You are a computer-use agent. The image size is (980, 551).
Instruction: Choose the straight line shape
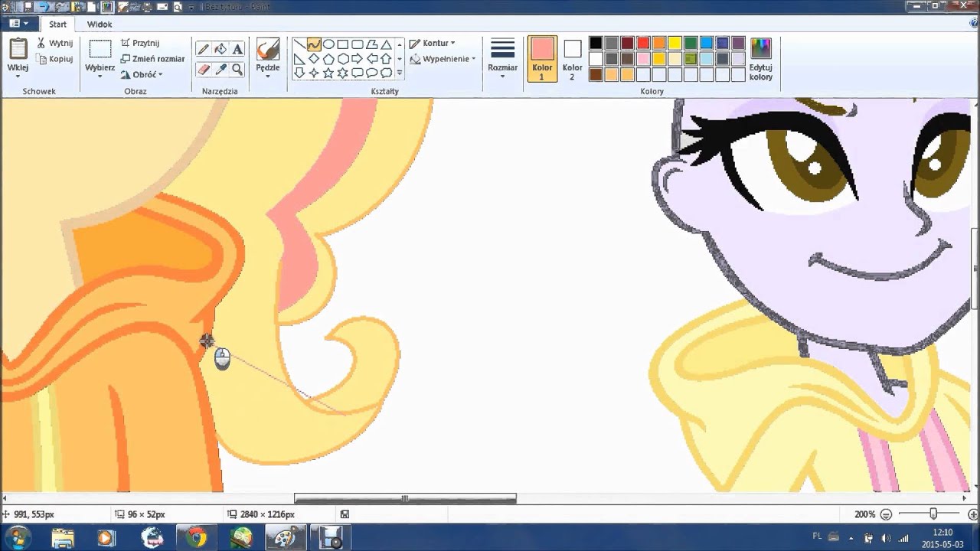pos(299,44)
